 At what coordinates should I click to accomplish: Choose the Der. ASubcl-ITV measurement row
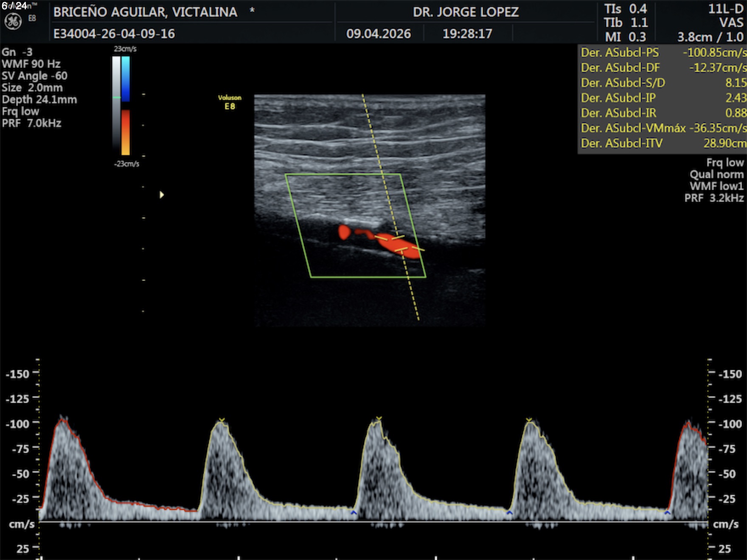662,143
